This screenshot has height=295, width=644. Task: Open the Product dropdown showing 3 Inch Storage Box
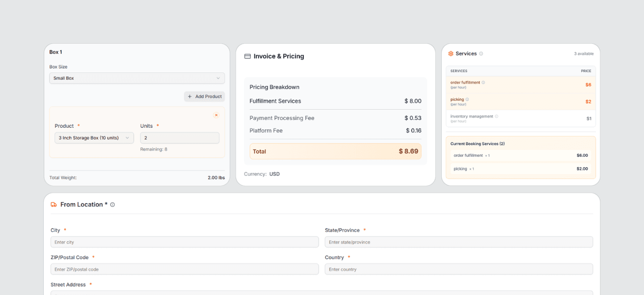(94, 138)
